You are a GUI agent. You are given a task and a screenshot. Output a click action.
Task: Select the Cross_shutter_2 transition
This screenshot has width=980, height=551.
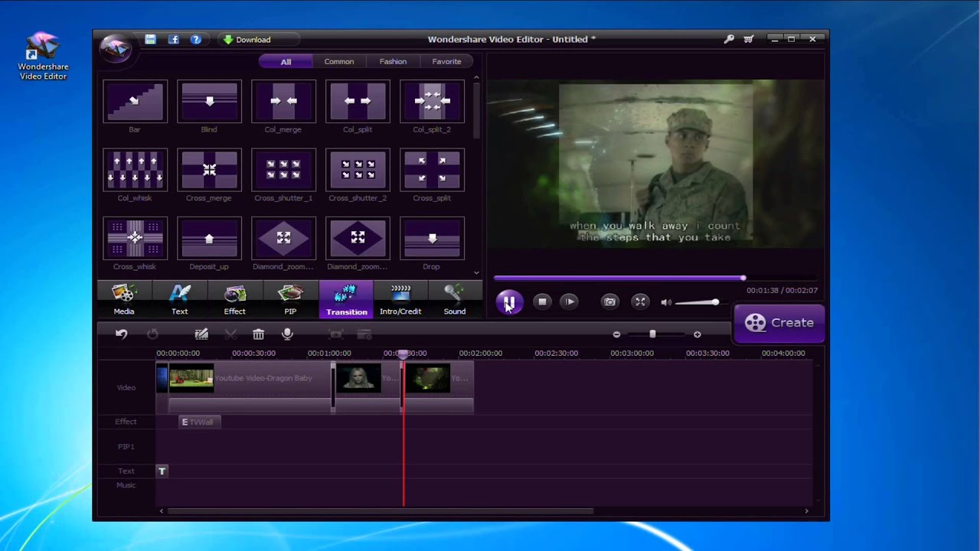click(x=358, y=170)
